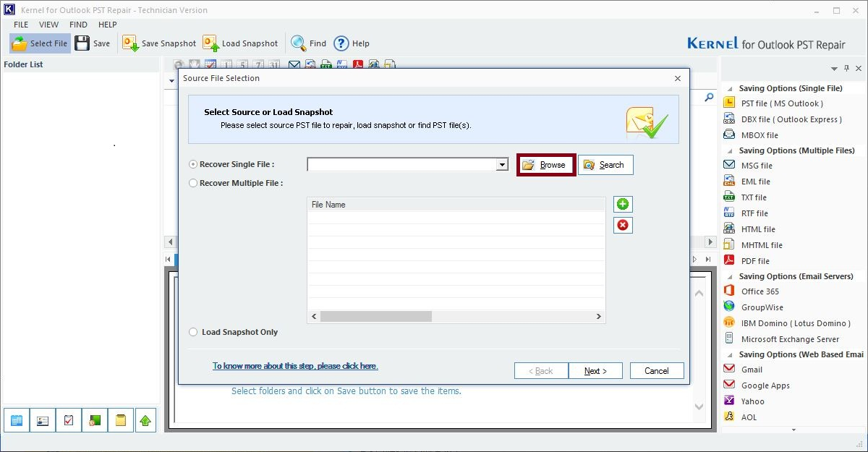Open the FIND menu
Viewport: 868px width, 452px height.
click(78, 25)
